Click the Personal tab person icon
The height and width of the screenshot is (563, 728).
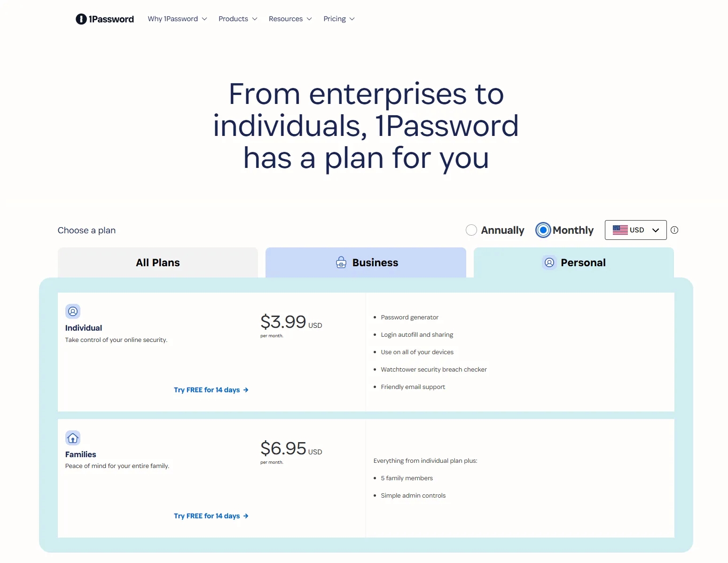[549, 262]
